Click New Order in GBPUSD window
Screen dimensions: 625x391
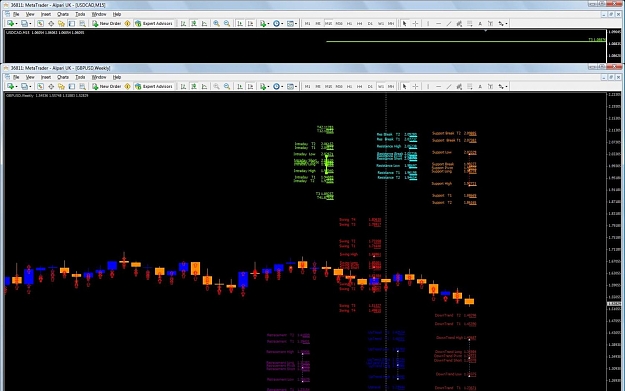coord(106,86)
